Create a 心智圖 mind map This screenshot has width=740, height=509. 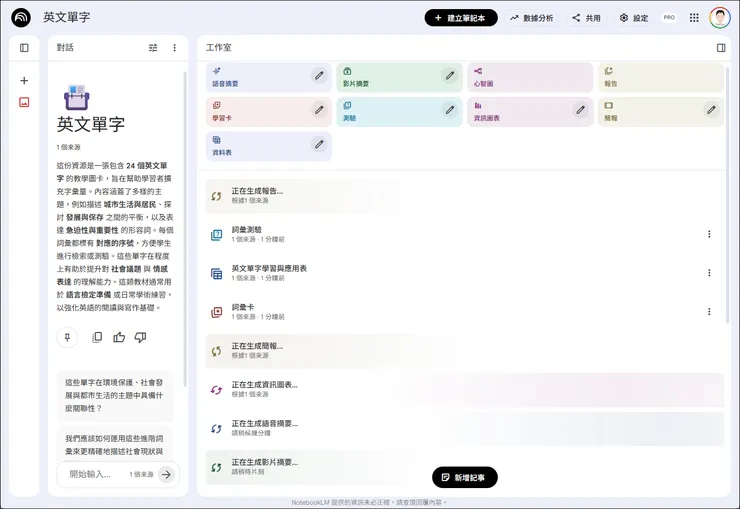pyautogui.click(x=530, y=77)
